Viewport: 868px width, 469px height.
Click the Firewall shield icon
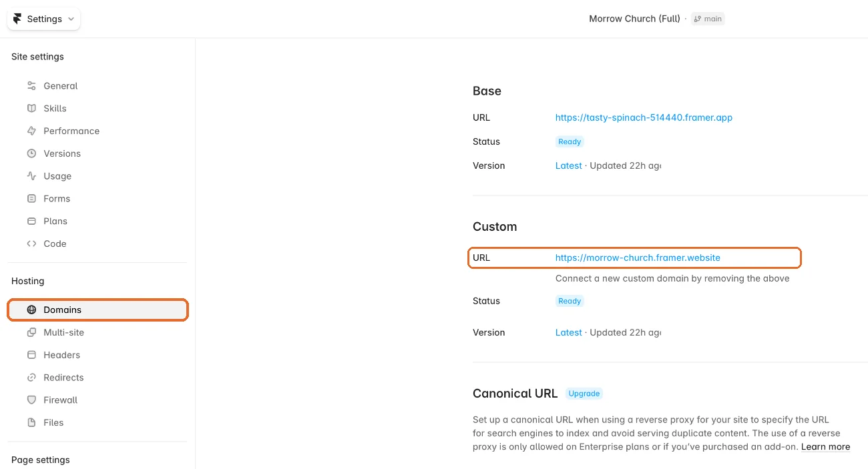31,400
